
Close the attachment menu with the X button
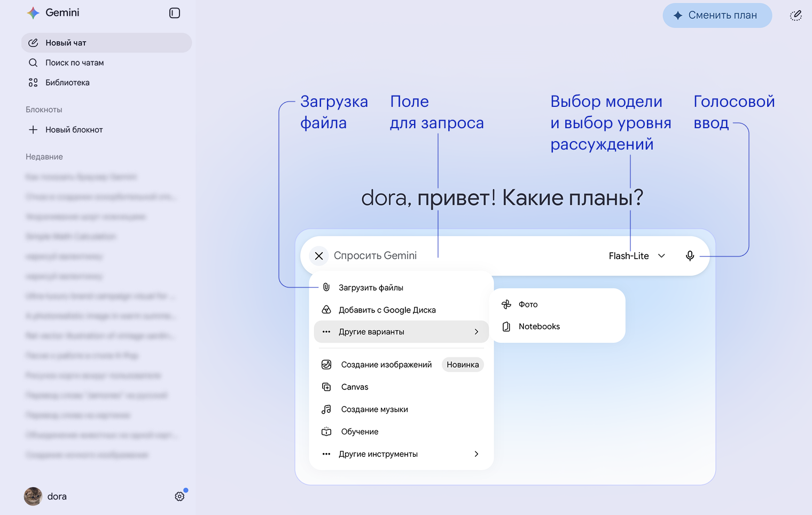(x=319, y=256)
